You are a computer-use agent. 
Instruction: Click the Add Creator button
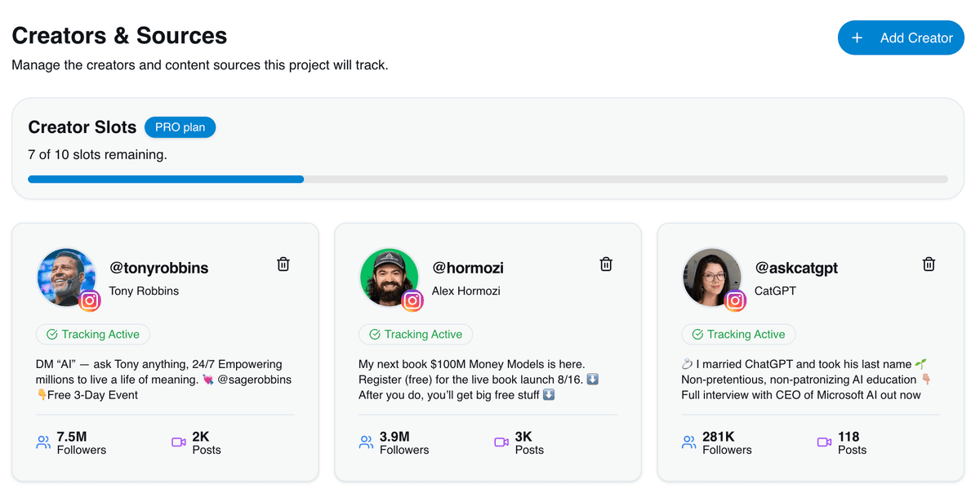click(x=901, y=38)
